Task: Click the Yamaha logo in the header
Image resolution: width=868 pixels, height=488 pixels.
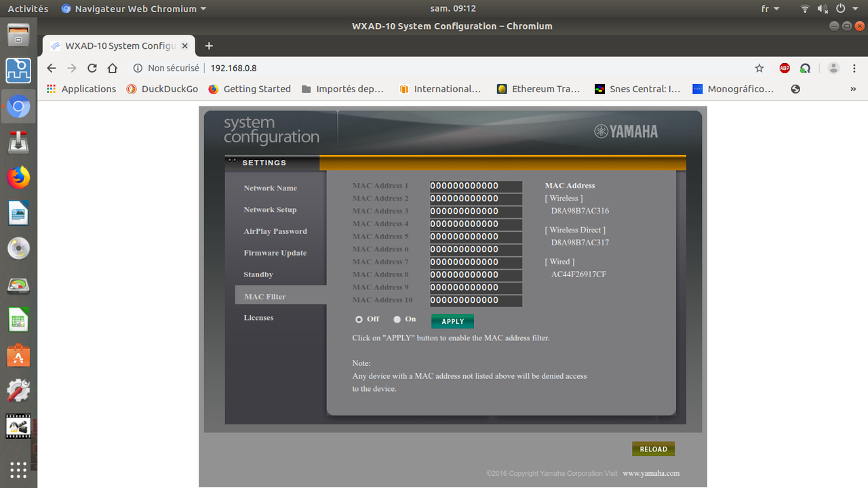Action: (626, 131)
